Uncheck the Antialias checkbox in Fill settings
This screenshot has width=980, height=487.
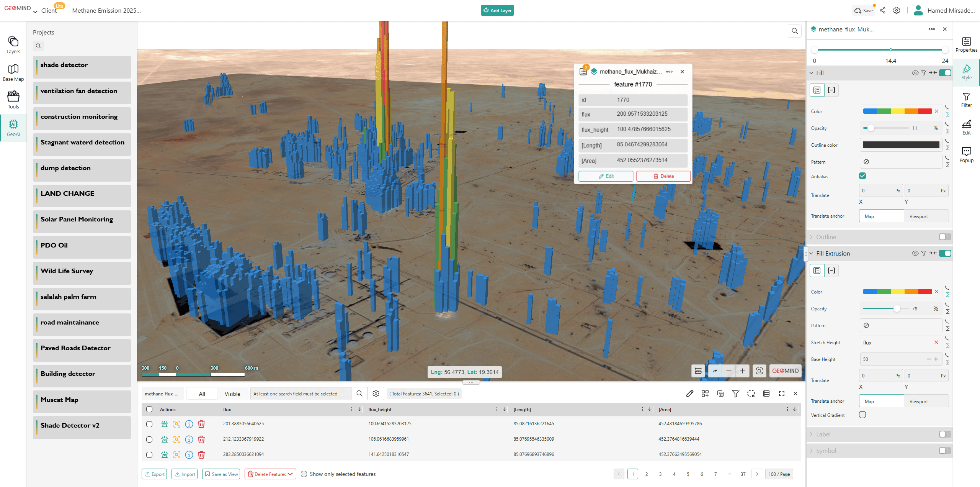pyautogui.click(x=862, y=176)
